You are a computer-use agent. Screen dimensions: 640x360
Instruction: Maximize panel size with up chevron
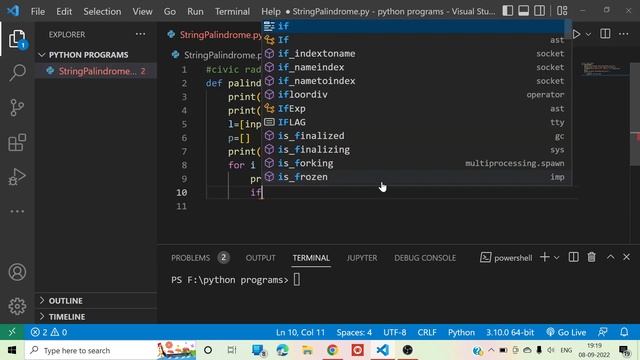coord(610,257)
